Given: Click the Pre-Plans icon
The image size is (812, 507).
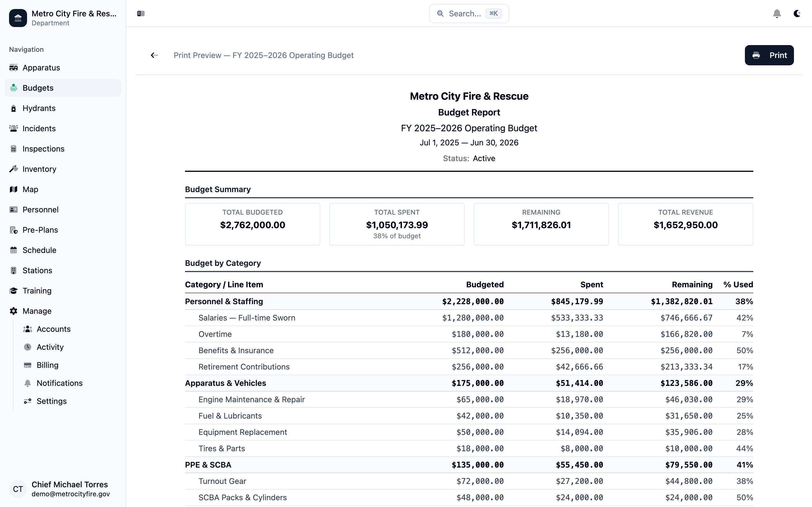Looking at the screenshot, I should click(14, 230).
